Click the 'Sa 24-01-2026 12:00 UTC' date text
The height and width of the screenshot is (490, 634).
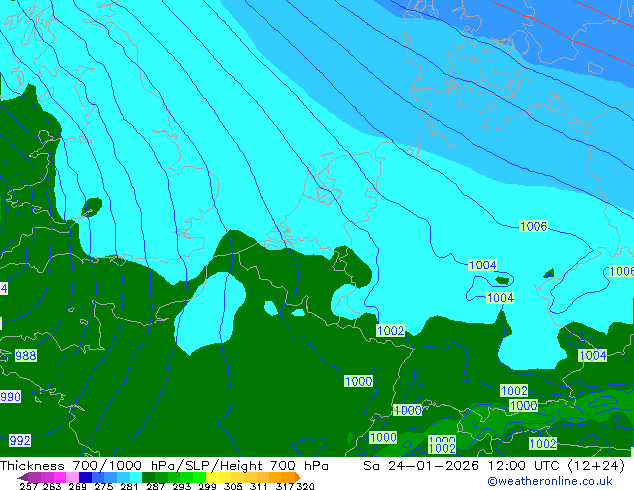click(463, 466)
